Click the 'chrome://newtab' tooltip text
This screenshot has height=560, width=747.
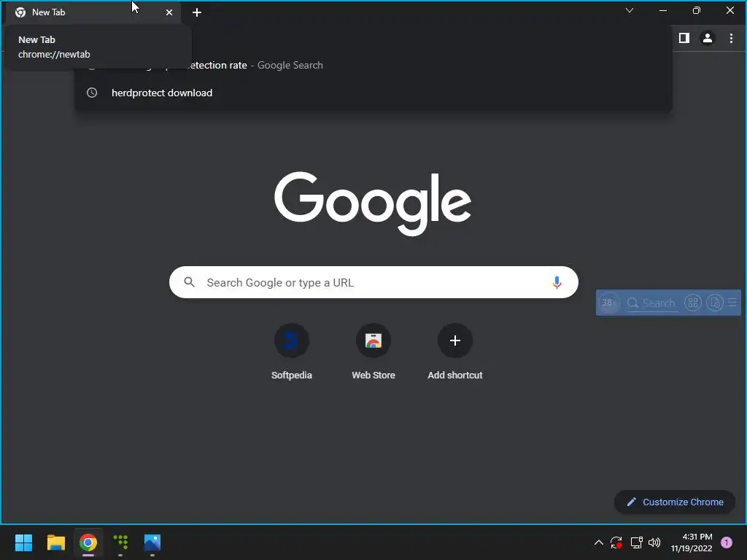54,54
